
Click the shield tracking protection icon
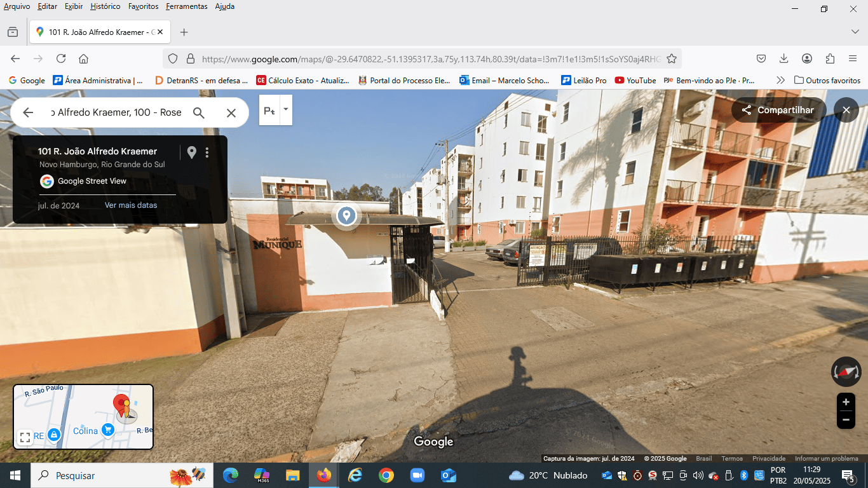(173, 58)
